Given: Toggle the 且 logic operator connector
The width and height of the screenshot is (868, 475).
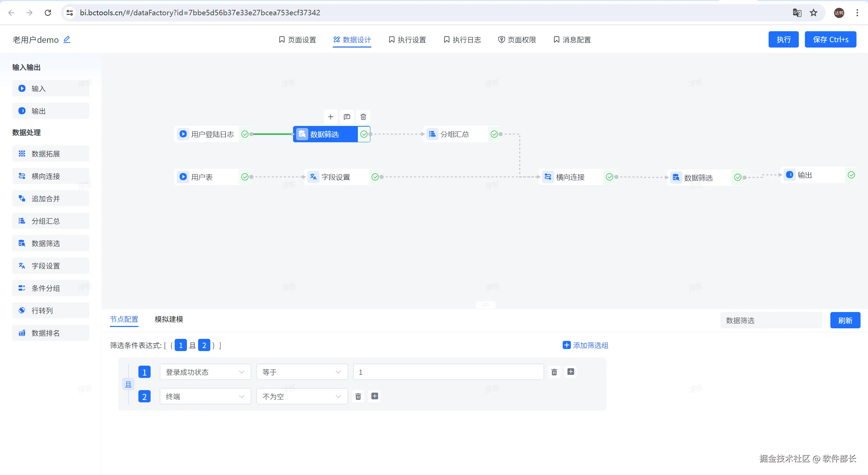Looking at the screenshot, I should tap(128, 384).
